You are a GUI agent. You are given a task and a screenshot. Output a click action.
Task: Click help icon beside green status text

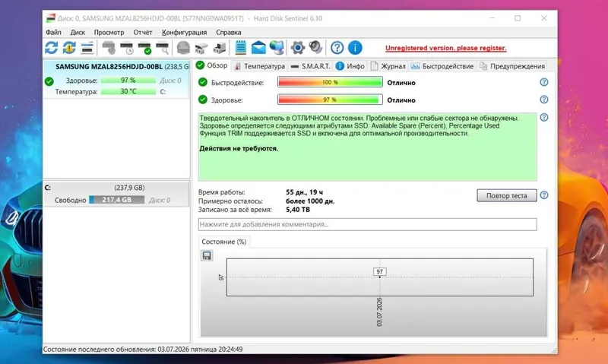pyautogui.click(x=544, y=118)
